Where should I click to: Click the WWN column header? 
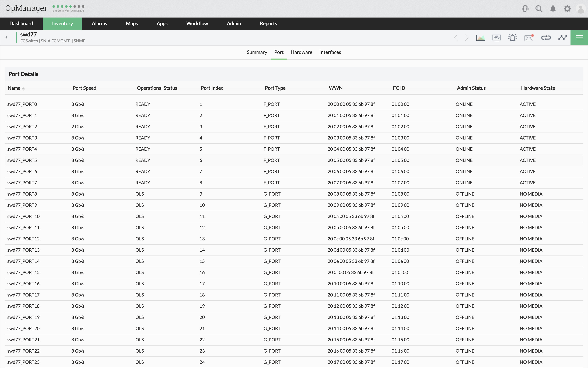(335, 88)
